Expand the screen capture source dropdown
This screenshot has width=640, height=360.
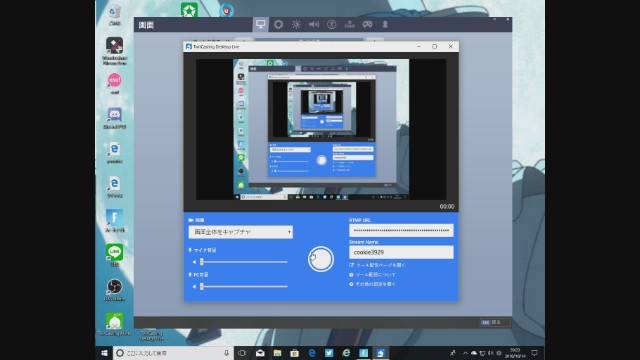coord(240,232)
